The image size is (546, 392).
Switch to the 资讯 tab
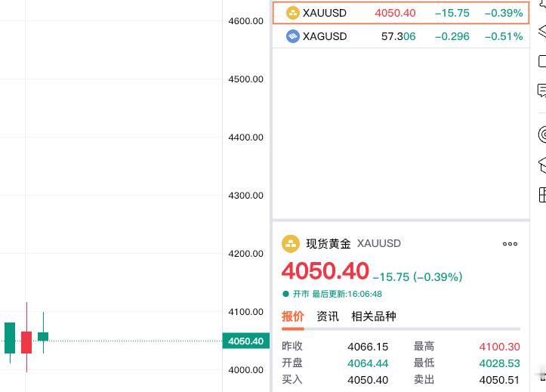coord(327,316)
